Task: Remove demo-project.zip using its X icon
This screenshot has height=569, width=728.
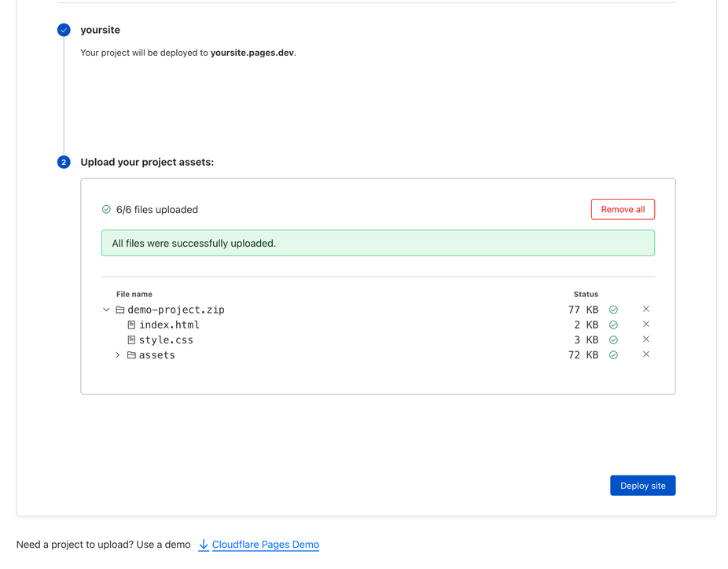Action: (645, 309)
